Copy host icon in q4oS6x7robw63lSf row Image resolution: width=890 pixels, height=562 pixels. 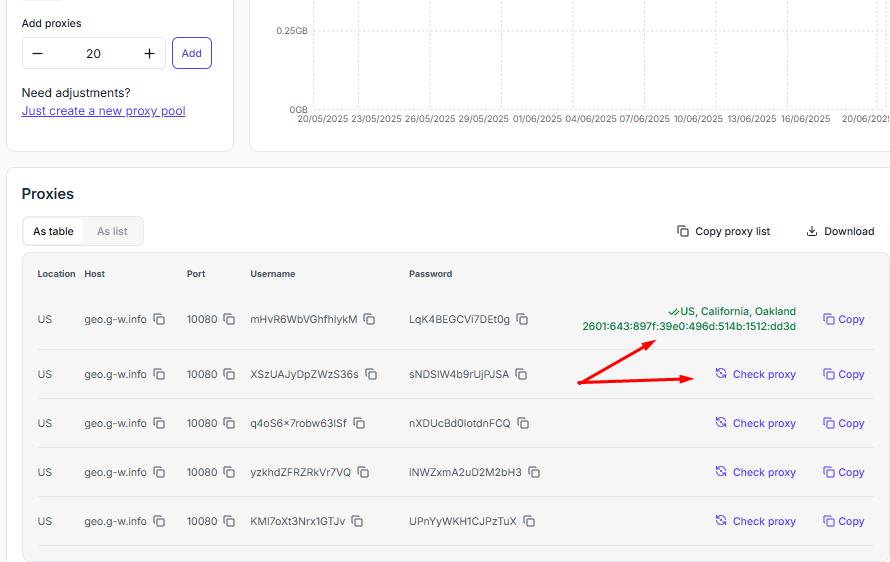pos(159,423)
